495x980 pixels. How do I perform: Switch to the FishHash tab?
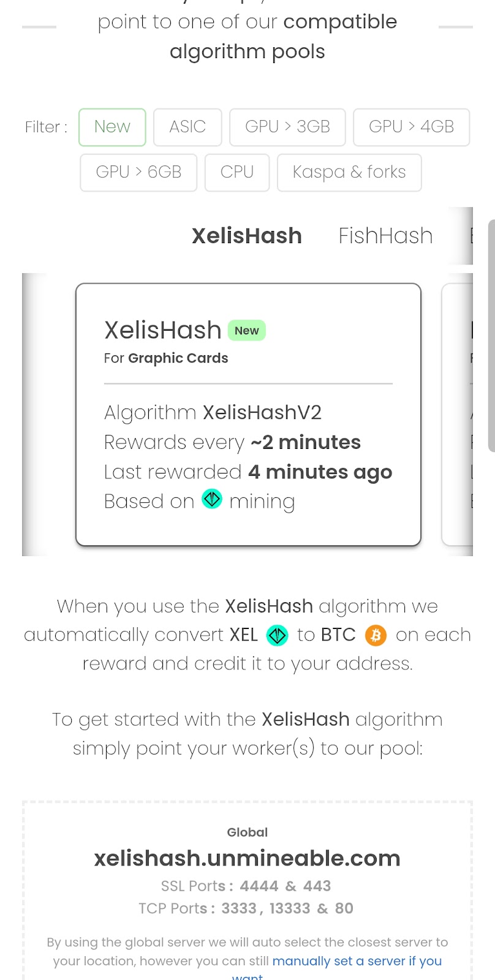pos(385,236)
